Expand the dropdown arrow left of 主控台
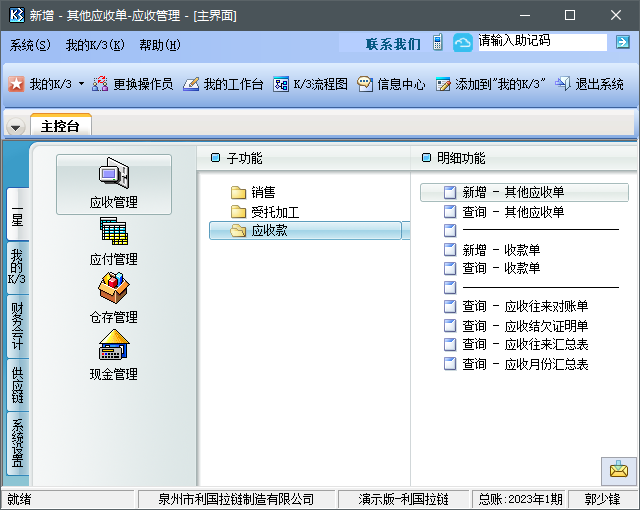The image size is (640, 510). (x=16, y=127)
